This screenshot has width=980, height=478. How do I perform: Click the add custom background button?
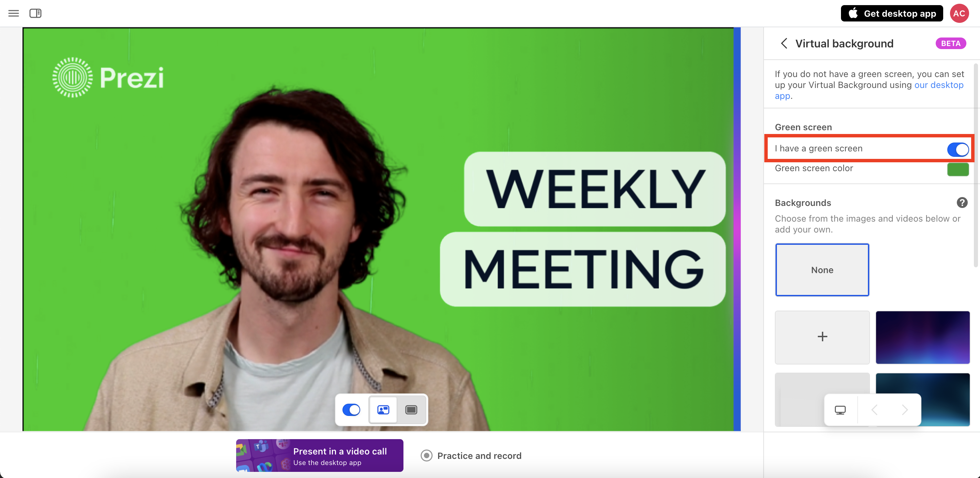point(822,337)
